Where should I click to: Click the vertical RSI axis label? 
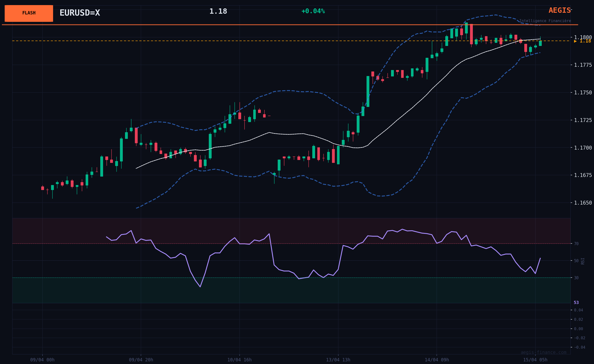pos(583,261)
